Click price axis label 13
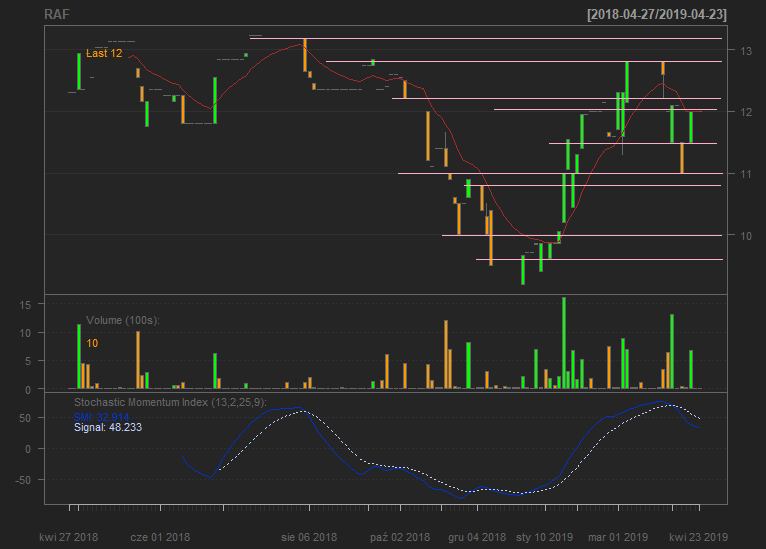 (x=746, y=51)
